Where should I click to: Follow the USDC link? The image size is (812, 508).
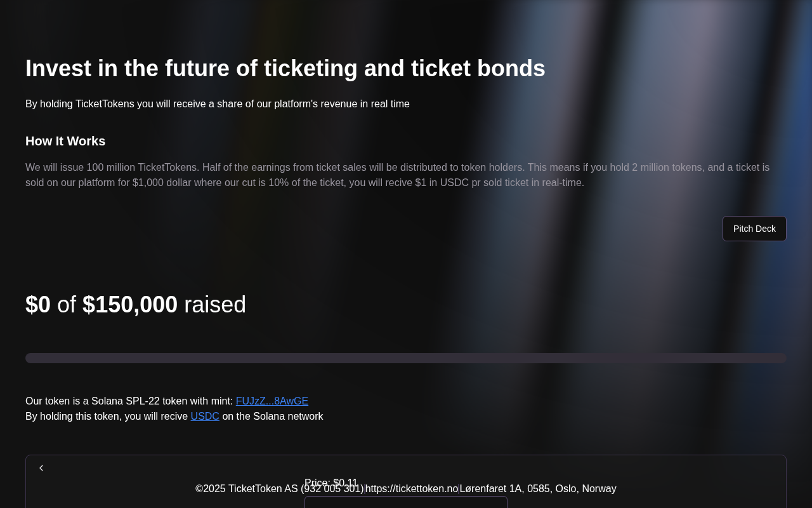pyautogui.click(x=205, y=417)
